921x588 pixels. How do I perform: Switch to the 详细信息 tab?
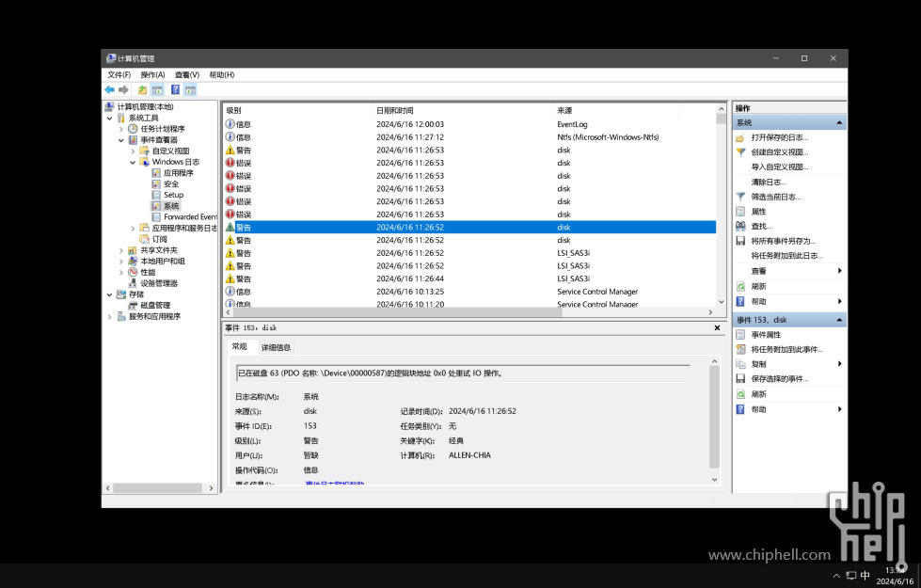[276, 347]
